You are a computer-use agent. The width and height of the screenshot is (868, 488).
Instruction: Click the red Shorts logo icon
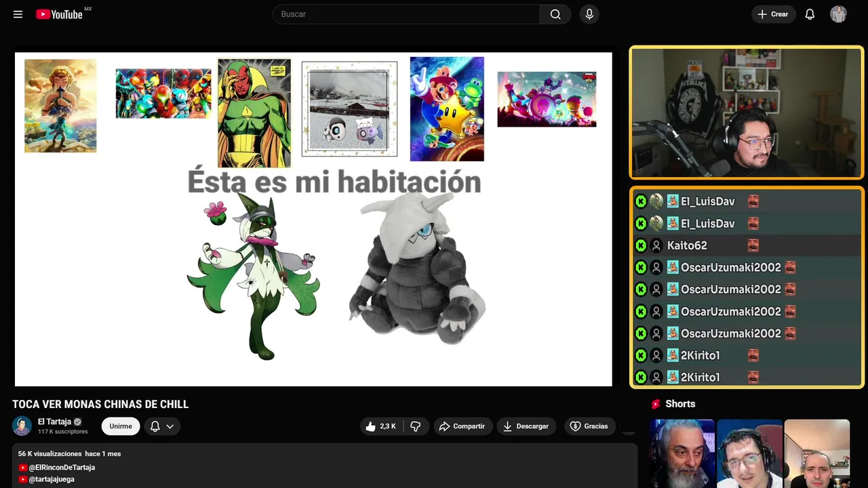click(x=656, y=404)
